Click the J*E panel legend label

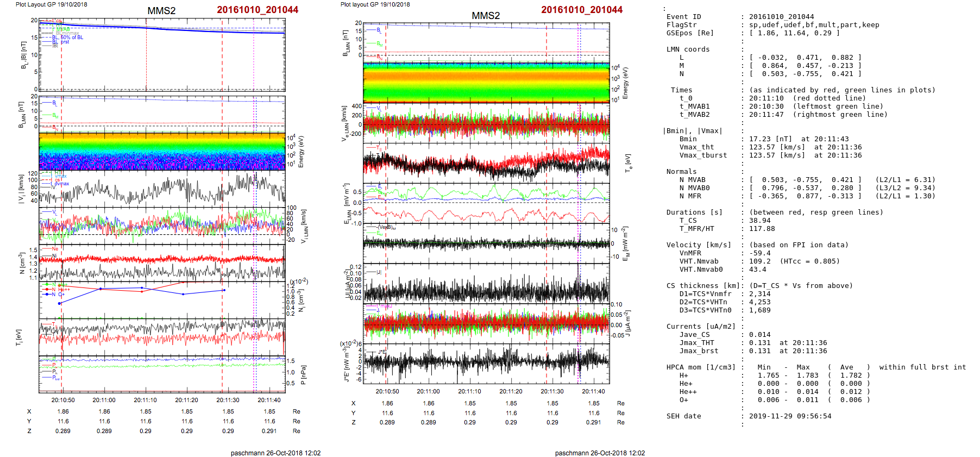coord(382,352)
